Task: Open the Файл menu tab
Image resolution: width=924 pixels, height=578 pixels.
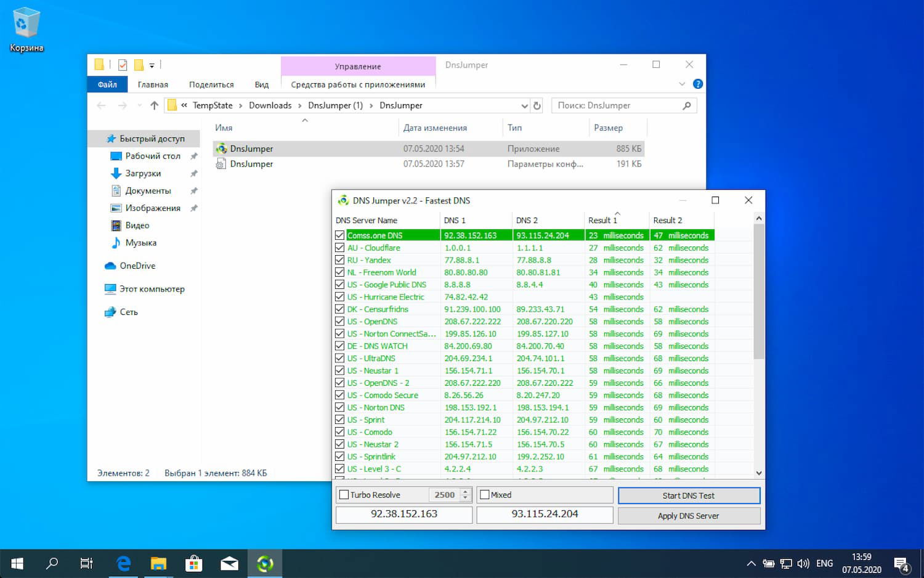Action: click(x=107, y=84)
